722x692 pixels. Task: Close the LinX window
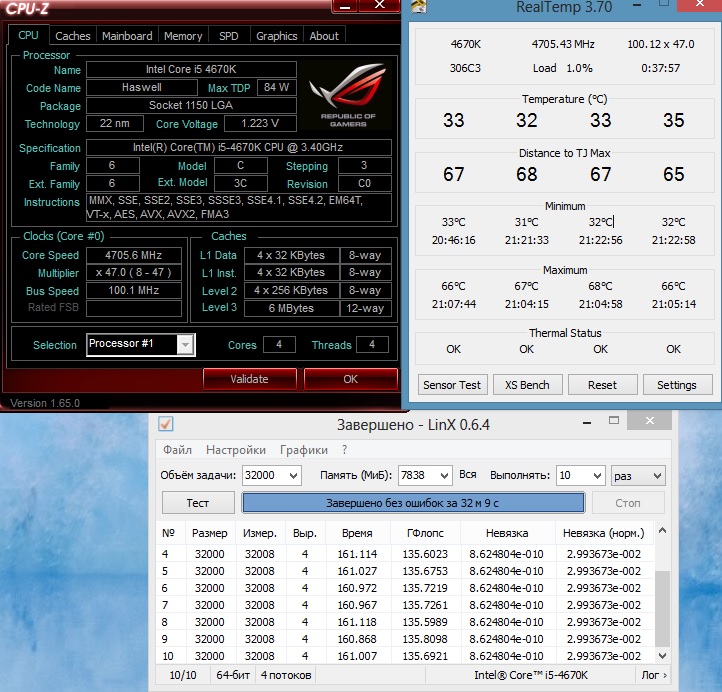[x=650, y=420]
